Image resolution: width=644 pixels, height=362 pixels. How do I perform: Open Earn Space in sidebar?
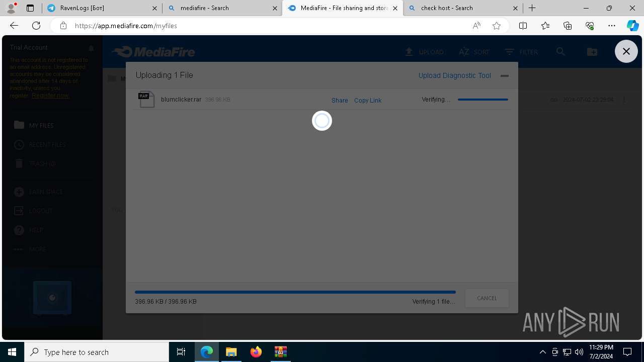click(x=39, y=192)
